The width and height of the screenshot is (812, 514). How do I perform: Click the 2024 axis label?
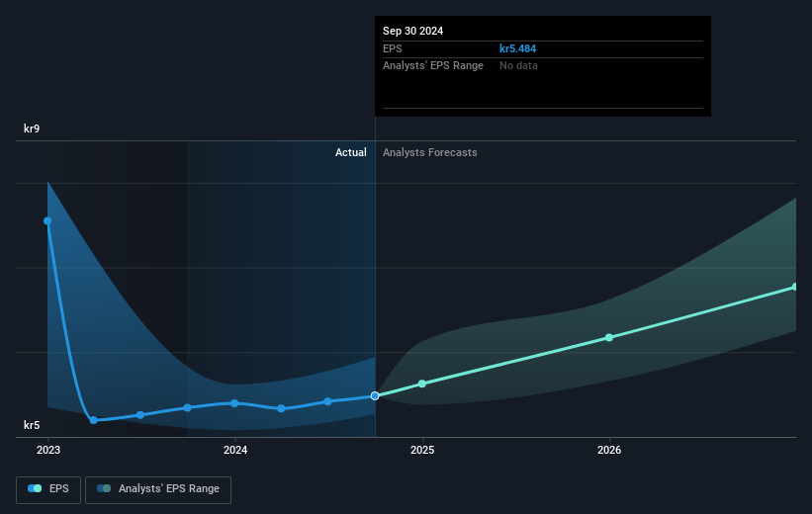[235, 450]
